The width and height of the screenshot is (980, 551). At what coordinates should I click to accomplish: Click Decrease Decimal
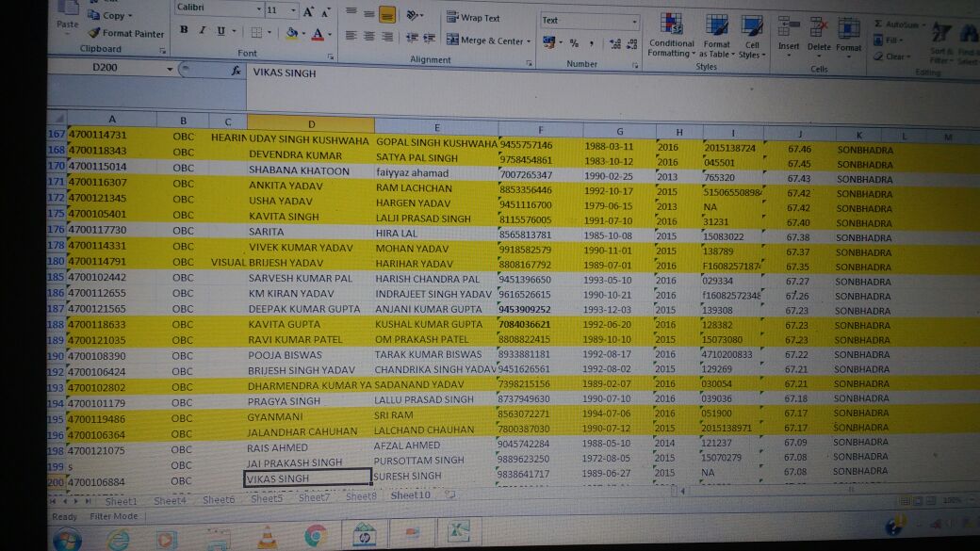point(632,44)
